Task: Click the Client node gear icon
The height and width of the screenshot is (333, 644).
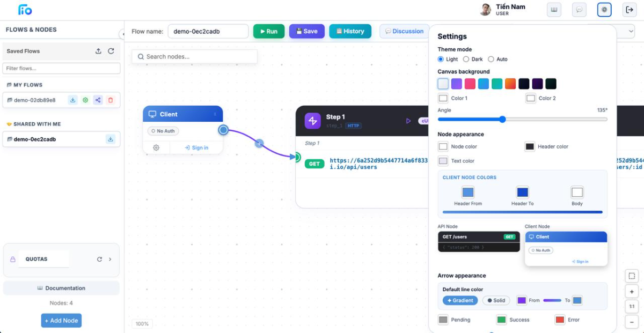Action: point(156,147)
